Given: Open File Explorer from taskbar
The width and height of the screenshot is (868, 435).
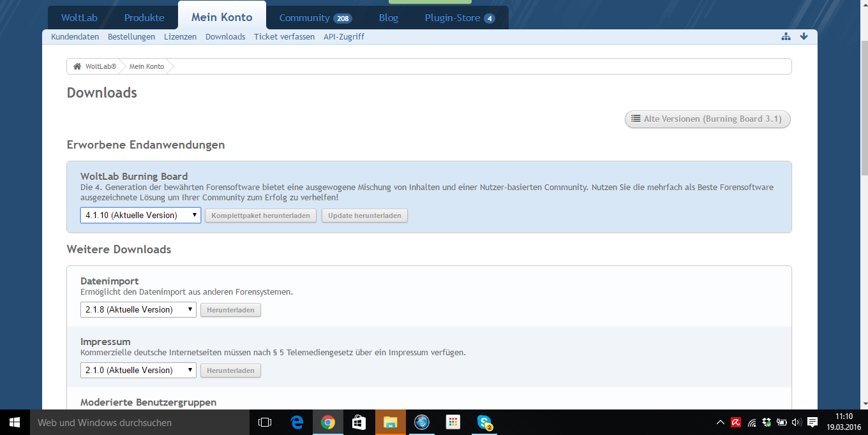Looking at the screenshot, I should click(x=391, y=422).
